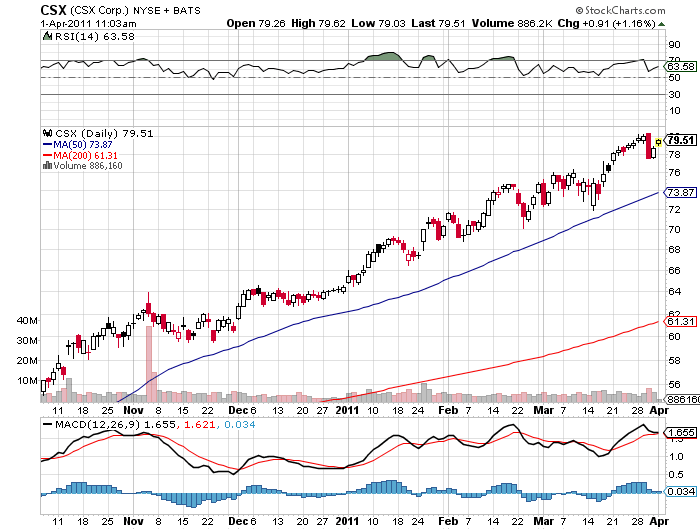Click the red MACD signal value 1.621
700x530 pixels.
pos(200,424)
